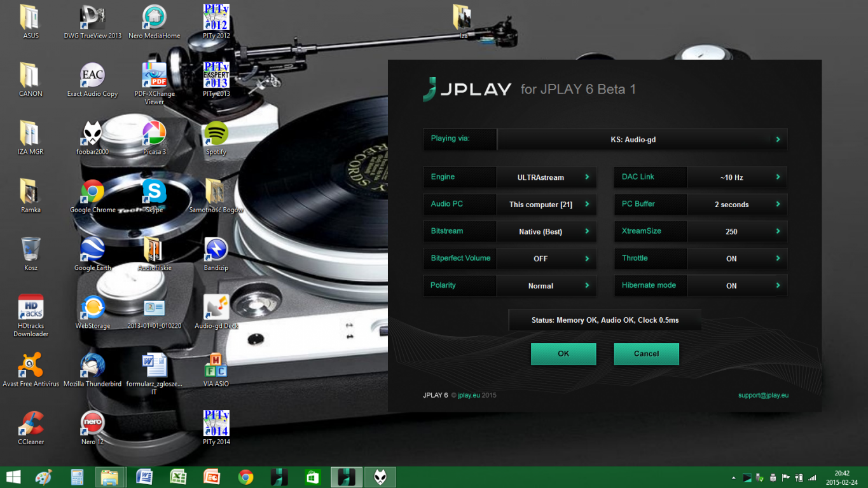868x488 pixels.
Task: Launch Word from the taskbar
Action: 145,477
